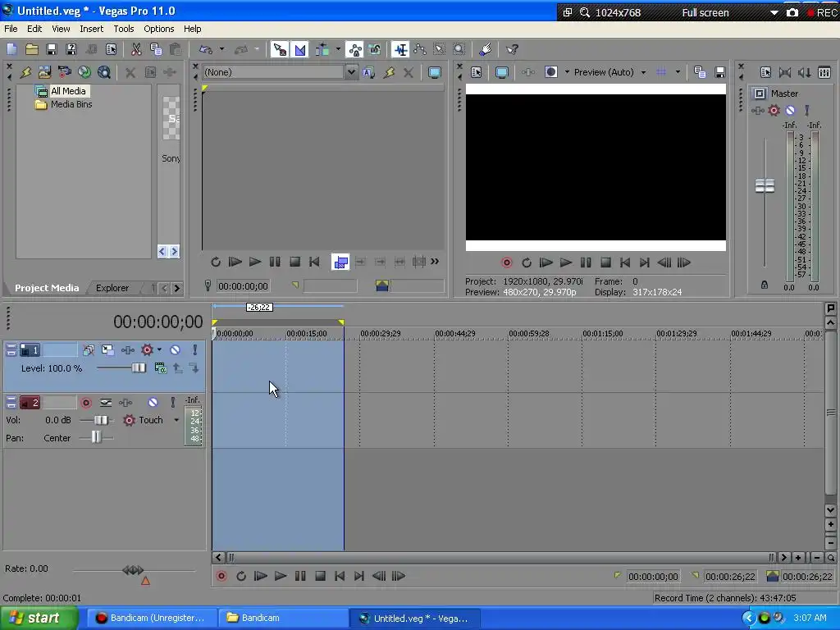Toggle Auto Ripple button in toolbar
This screenshot has width=840, height=630.
point(322,50)
